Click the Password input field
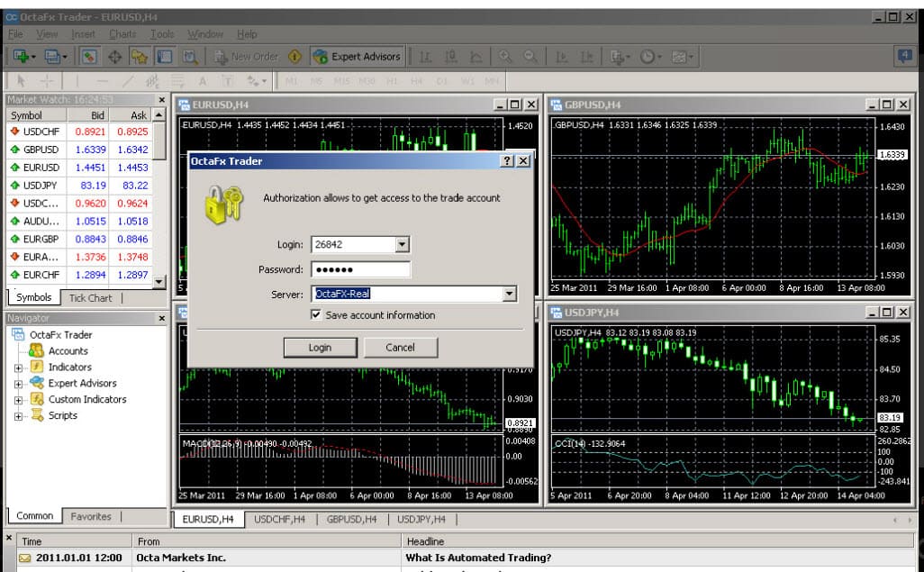924x572 pixels. [x=360, y=269]
